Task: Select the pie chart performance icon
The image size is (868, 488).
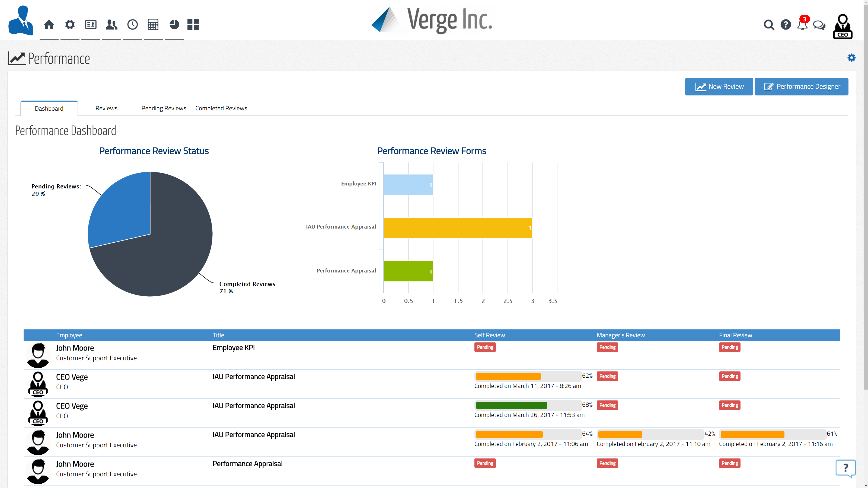Action: tap(174, 25)
